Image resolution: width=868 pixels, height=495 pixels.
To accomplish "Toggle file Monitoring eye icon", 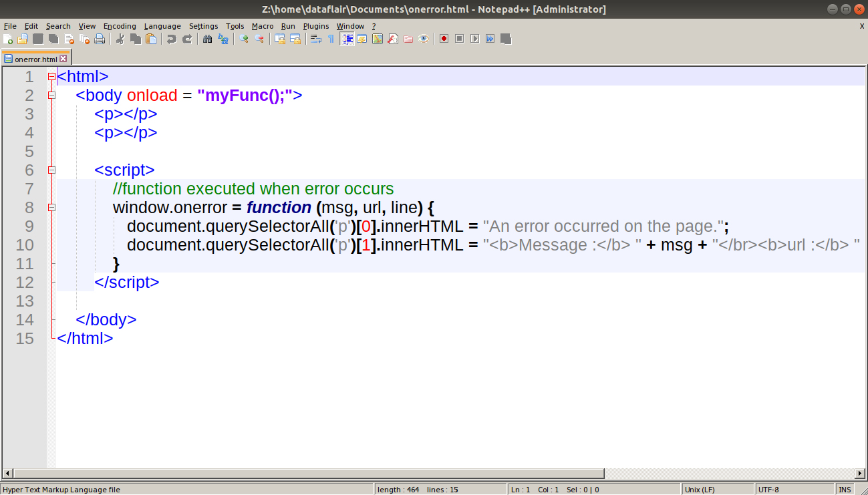I will point(424,39).
